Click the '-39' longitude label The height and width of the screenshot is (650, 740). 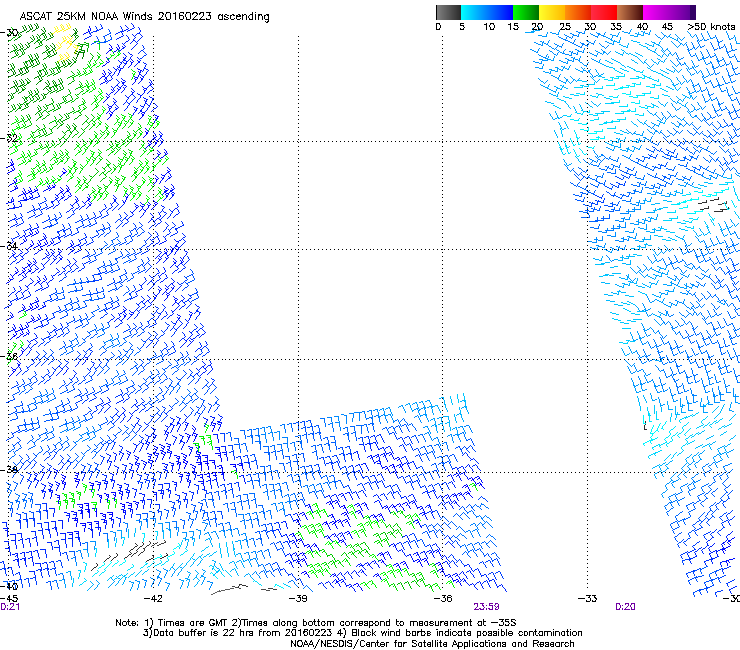(x=298, y=599)
